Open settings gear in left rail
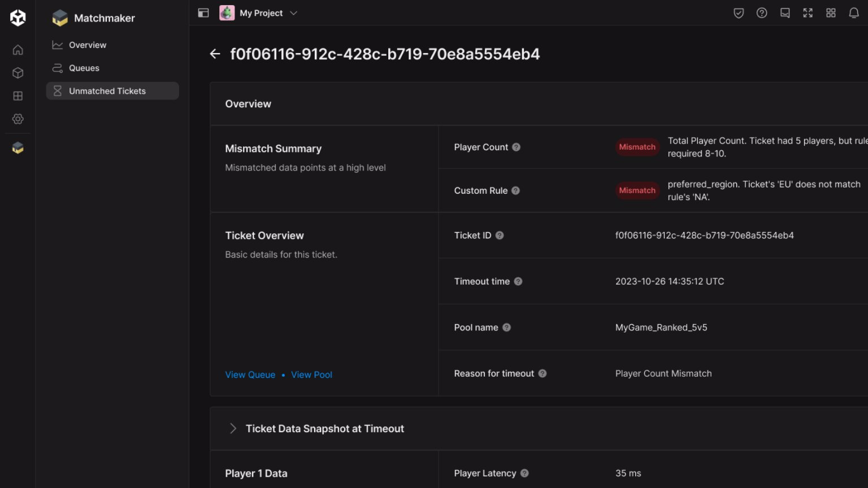The width and height of the screenshot is (868, 488). click(18, 119)
